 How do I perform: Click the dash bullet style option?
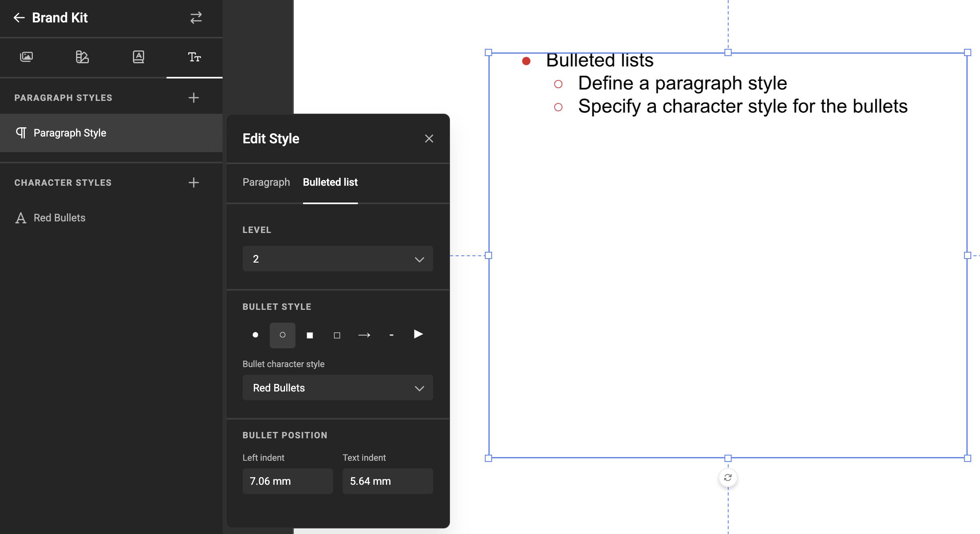coord(391,335)
